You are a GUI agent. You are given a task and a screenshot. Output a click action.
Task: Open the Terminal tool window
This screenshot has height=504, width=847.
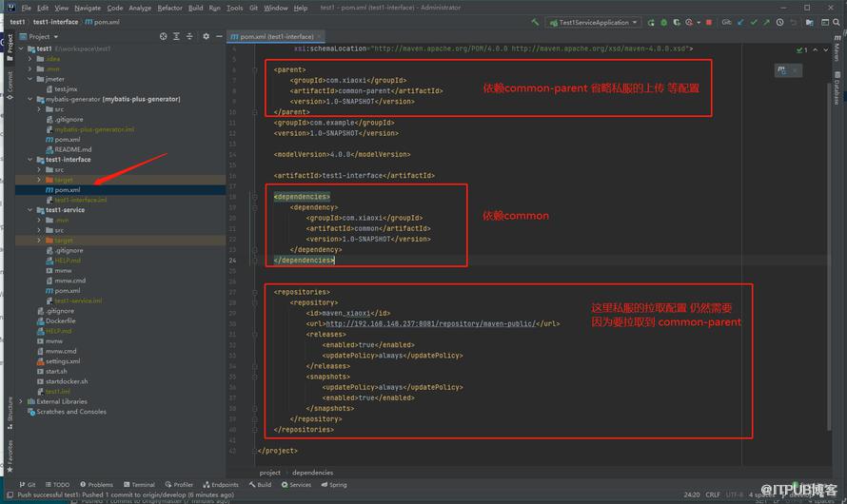point(139,485)
